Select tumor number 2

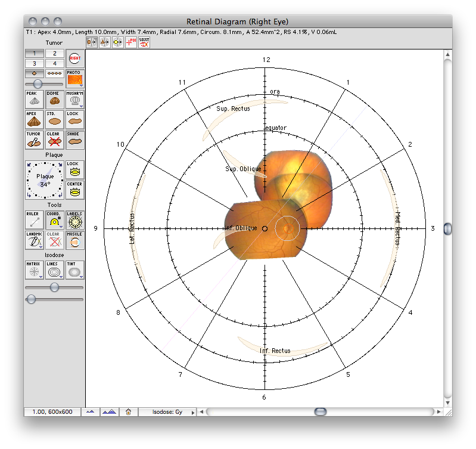[55, 54]
